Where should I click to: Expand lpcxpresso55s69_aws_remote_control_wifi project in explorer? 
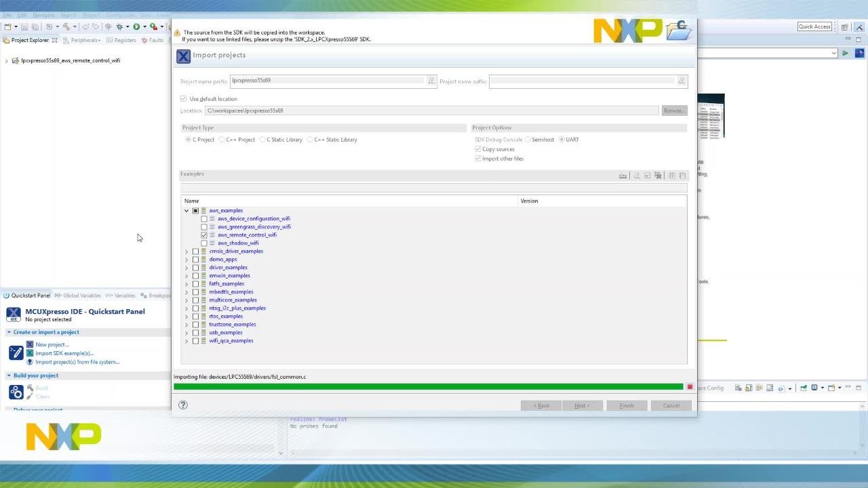7,60
